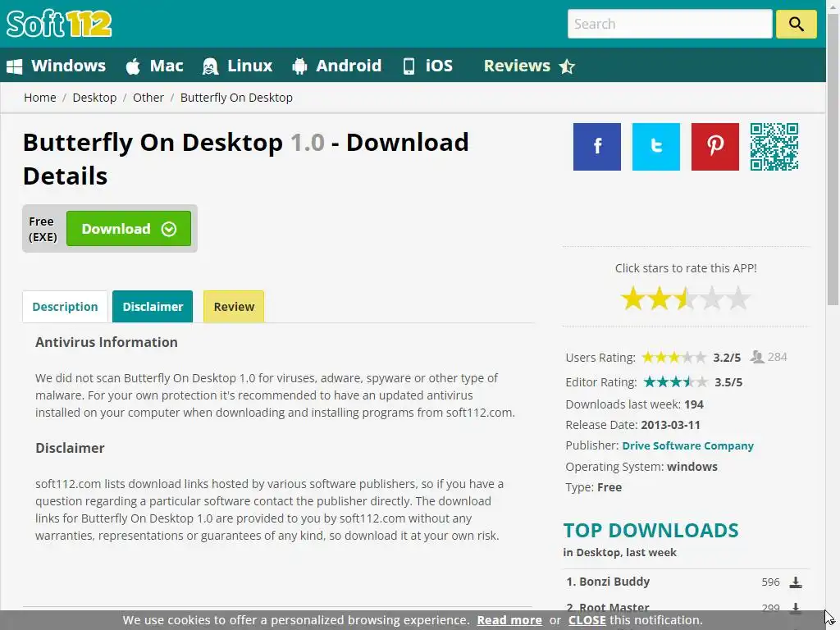This screenshot has height=630, width=840.
Task: Click the Android robot icon in the navigation bar
Action: (299, 66)
